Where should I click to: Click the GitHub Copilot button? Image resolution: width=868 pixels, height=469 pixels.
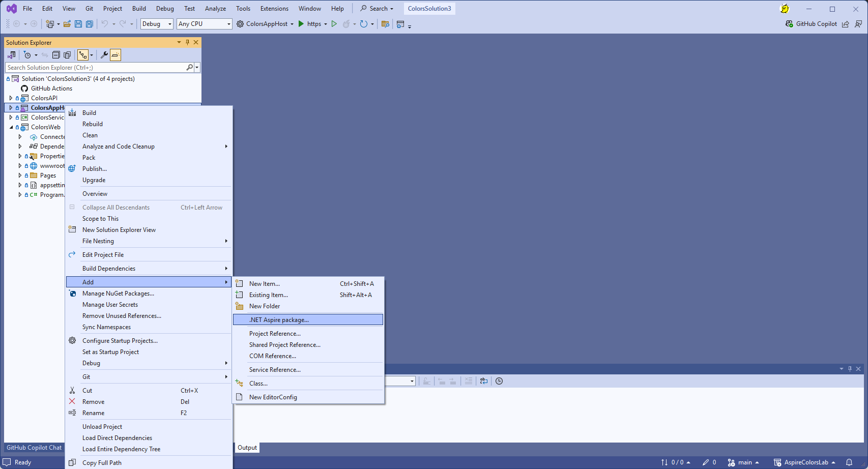pyautogui.click(x=811, y=24)
